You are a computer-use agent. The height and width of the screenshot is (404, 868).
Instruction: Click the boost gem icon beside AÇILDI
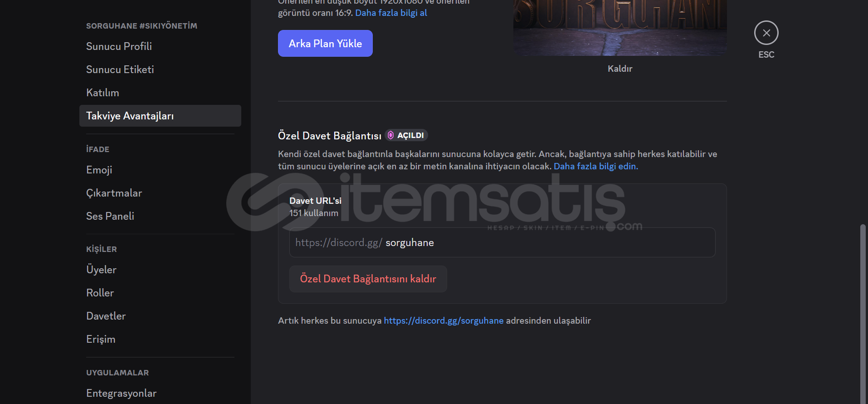click(x=391, y=135)
